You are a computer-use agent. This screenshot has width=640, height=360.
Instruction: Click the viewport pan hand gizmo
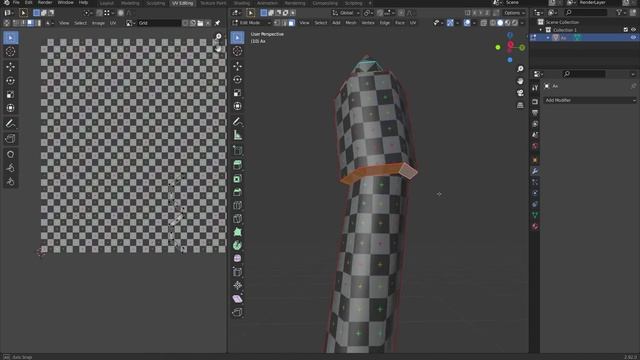click(x=520, y=81)
